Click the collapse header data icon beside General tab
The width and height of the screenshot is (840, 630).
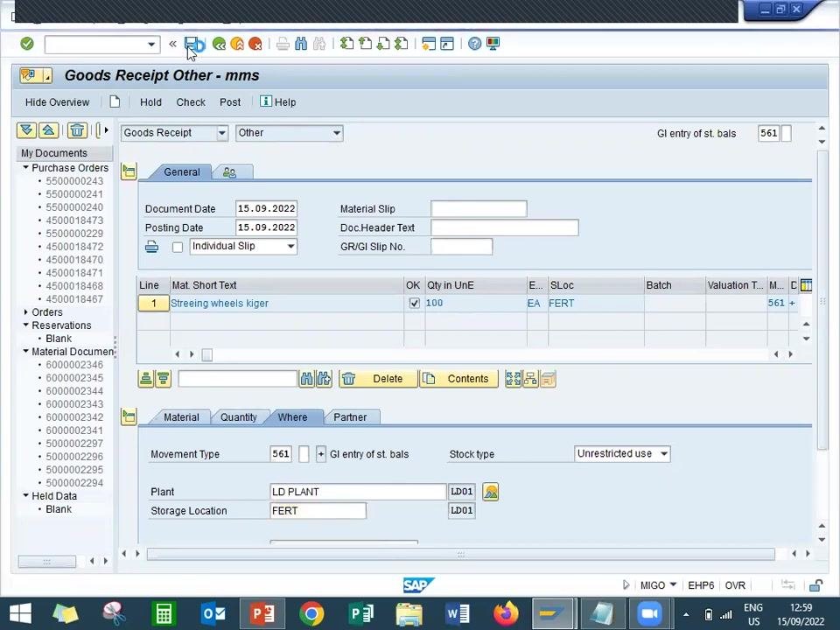129,171
